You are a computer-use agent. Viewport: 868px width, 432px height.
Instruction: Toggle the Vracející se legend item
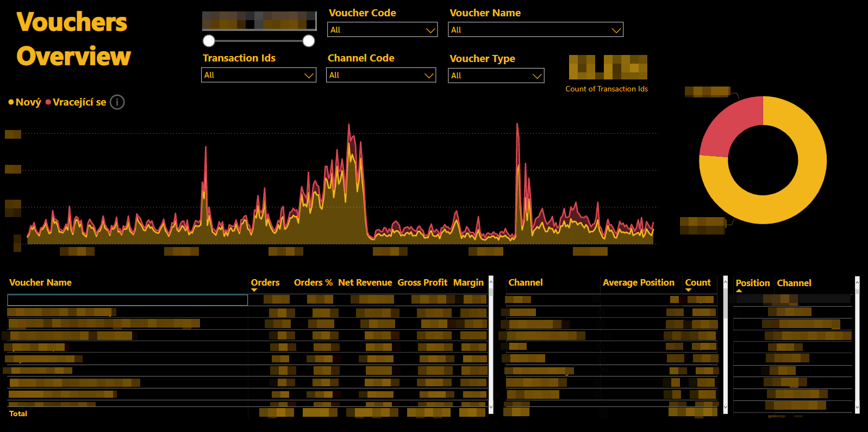click(x=76, y=102)
